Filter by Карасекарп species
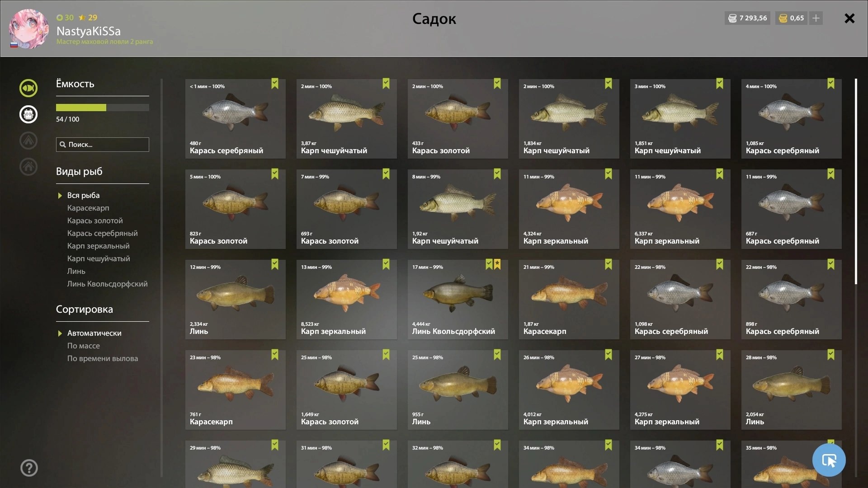The height and width of the screenshot is (488, 868). click(x=88, y=208)
